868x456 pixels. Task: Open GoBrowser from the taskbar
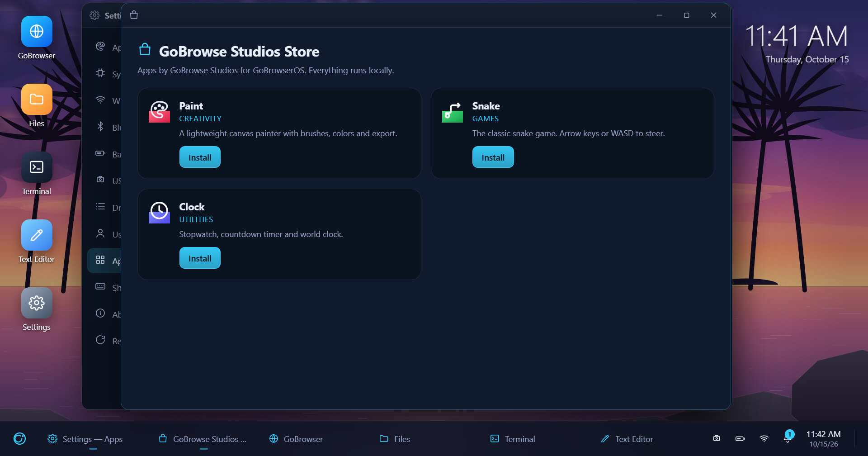314,439
